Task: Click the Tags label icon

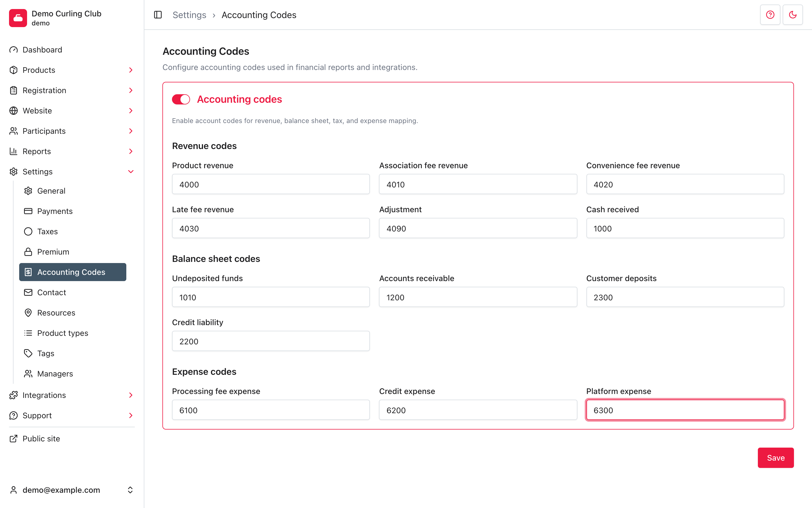Action: [28, 353]
